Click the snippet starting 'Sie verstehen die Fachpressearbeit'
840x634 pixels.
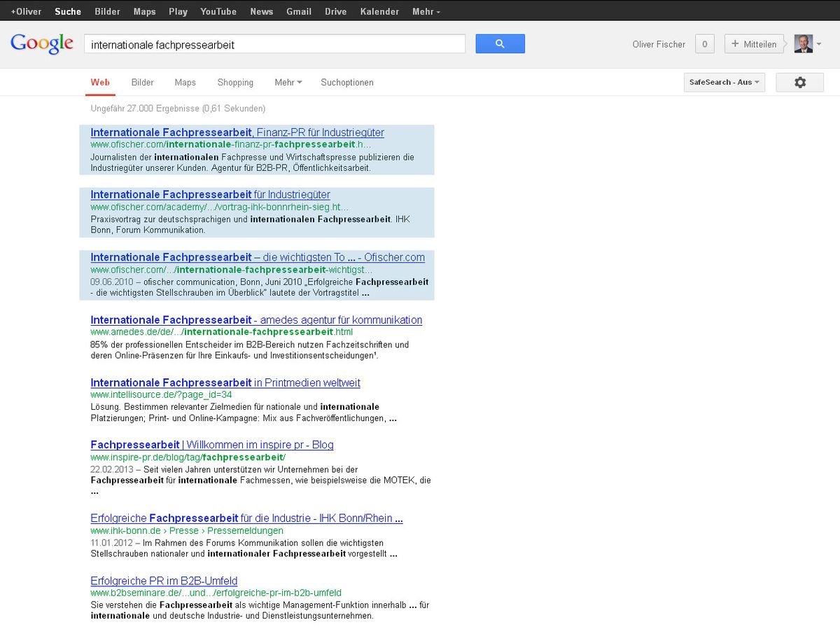coord(260,610)
